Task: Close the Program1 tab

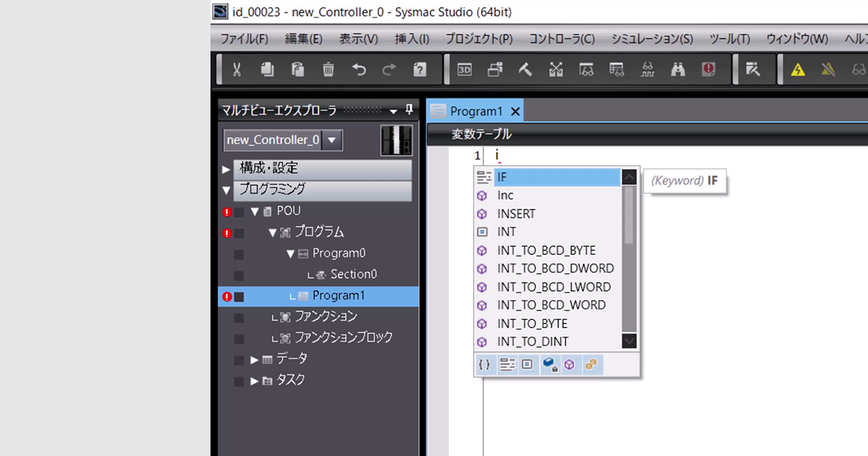Action: tap(515, 111)
